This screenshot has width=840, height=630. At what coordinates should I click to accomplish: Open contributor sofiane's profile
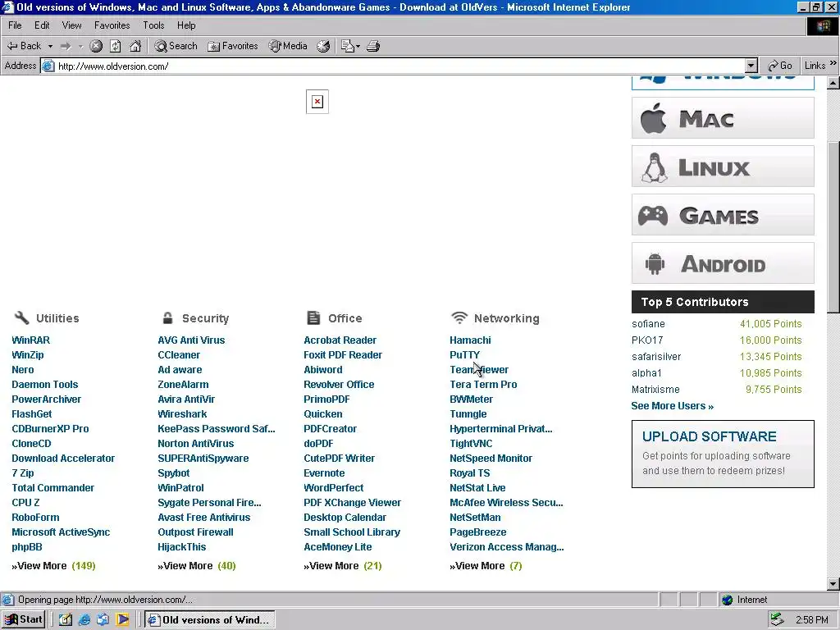tap(648, 324)
